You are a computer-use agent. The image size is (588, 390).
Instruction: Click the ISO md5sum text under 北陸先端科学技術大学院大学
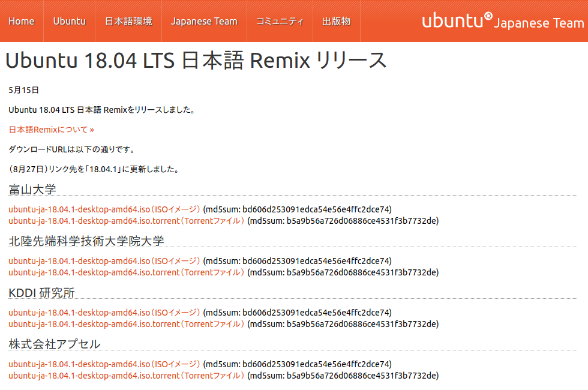[298, 261]
